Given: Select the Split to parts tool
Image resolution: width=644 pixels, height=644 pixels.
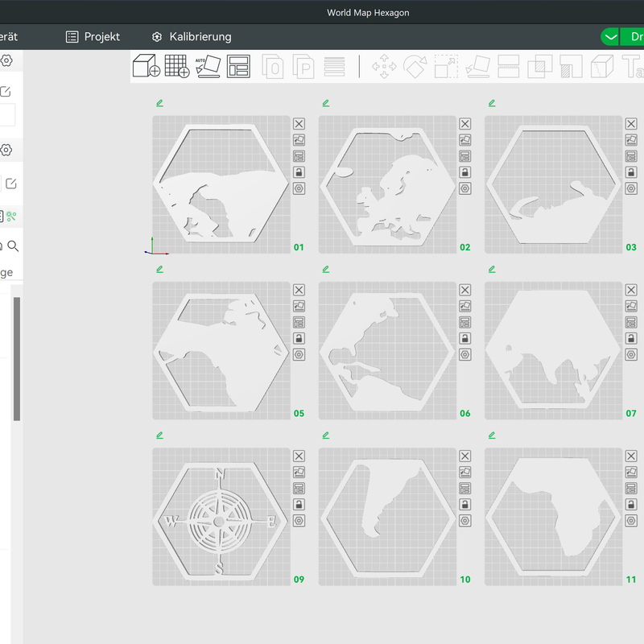Looking at the screenshot, I should [x=303, y=66].
